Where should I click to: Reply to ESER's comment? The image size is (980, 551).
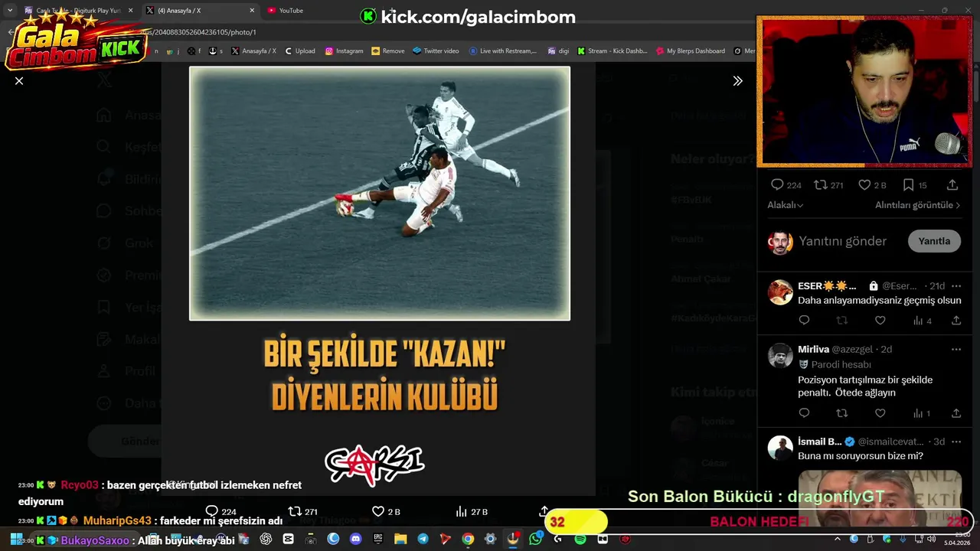pyautogui.click(x=804, y=321)
